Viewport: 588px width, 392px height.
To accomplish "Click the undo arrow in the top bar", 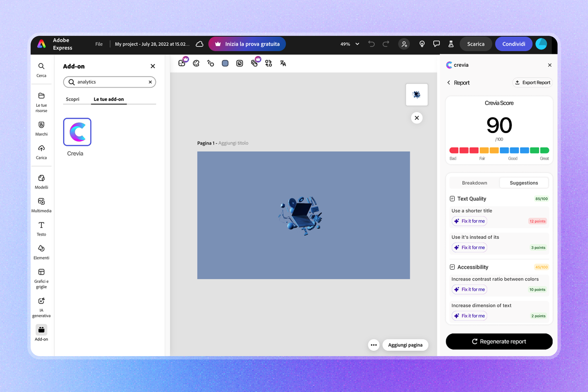I will pyautogui.click(x=371, y=44).
